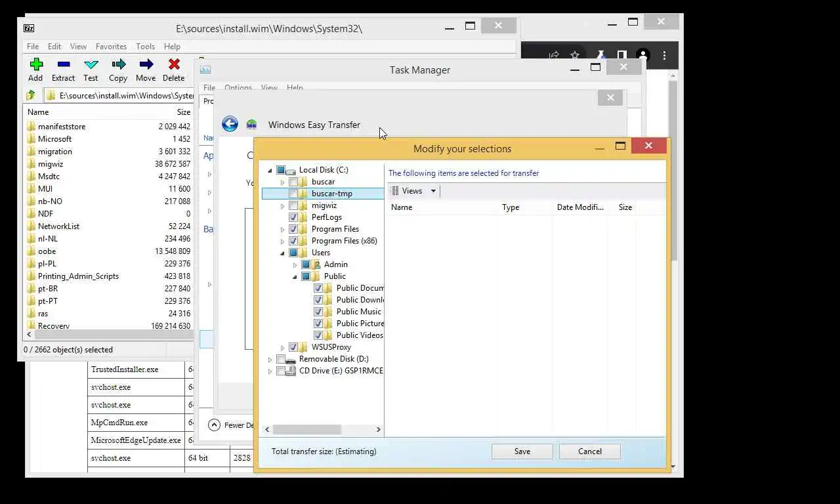Viewport: 840px width, 504px height.
Task: Expand the Program Files node
Action: [283, 229]
